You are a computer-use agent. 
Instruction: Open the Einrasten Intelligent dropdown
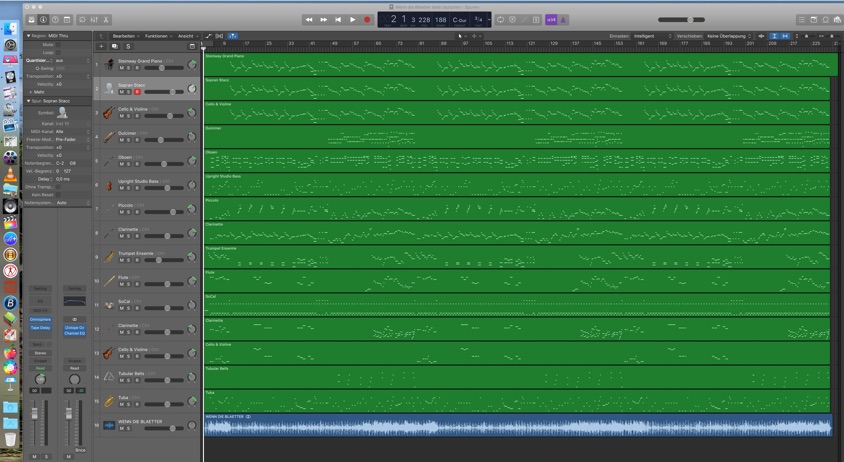(652, 36)
